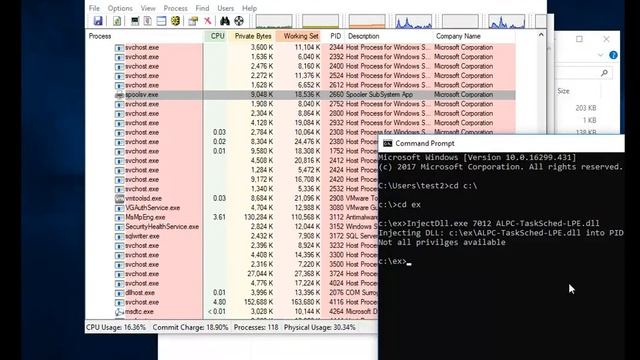Image resolution: width=640 pixels, height=360 pixels.
Task: Sort by the CPU column header
Action: coord(216,36)
